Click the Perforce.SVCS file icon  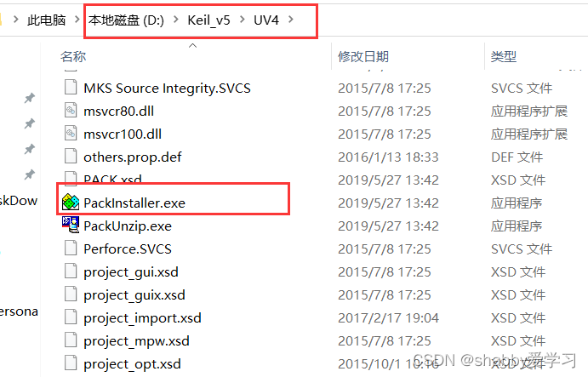point(71,248)
